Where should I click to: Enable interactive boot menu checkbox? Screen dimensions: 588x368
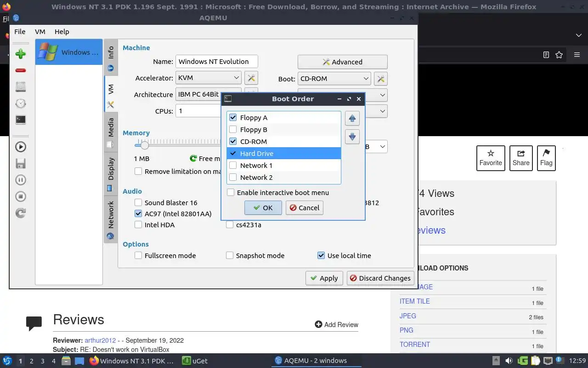pos(231,192)
